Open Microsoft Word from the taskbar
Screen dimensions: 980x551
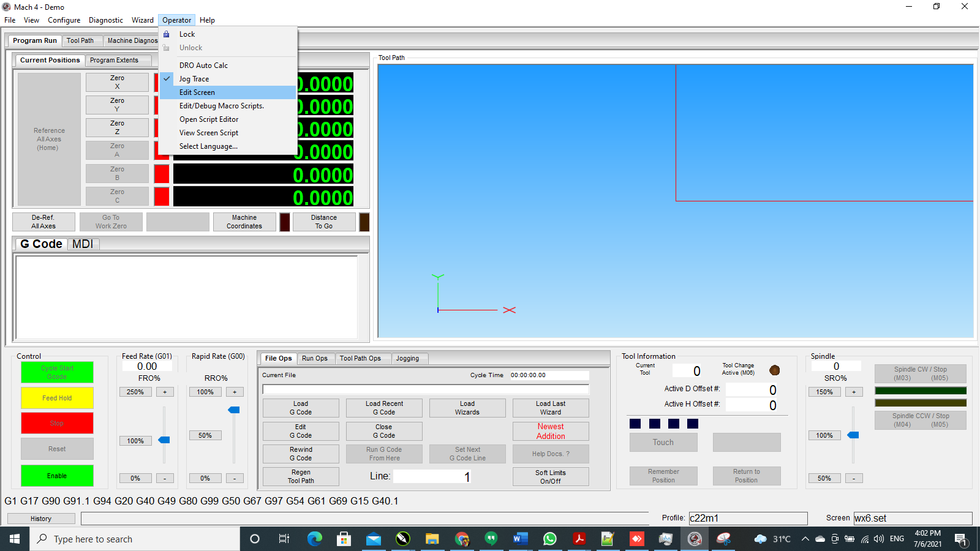520,539
